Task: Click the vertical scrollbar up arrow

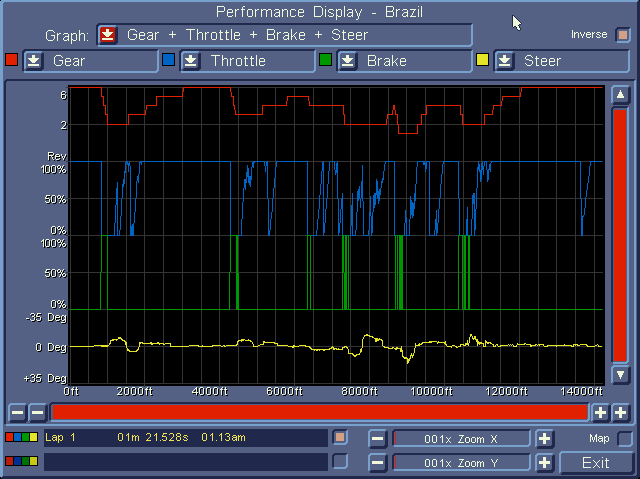Action: click(620, 95)
